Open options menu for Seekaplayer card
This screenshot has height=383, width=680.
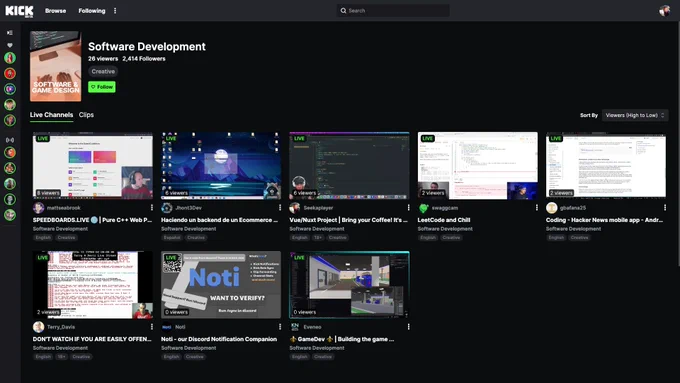(408, 208)
